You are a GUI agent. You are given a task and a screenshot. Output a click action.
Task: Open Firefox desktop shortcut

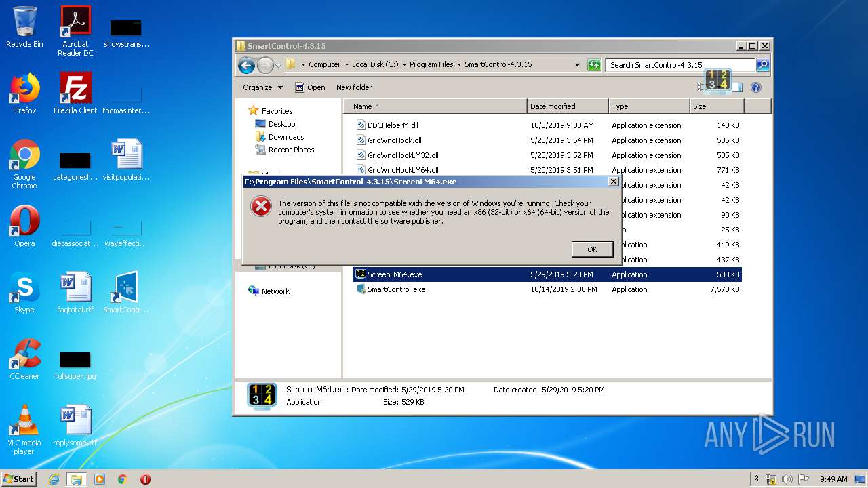point(24,93)
